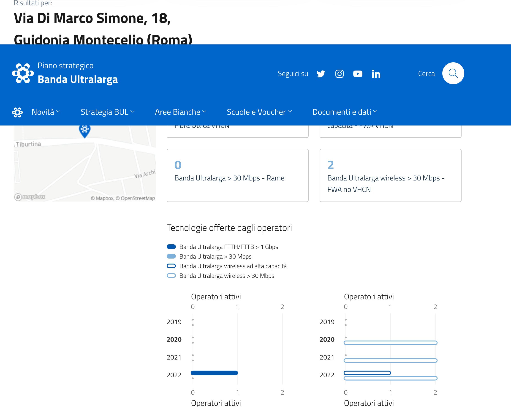This screenshot has width=511, height=420.
Task: Open the OpenStreetMap attribution link
Action: coord(135,198)
